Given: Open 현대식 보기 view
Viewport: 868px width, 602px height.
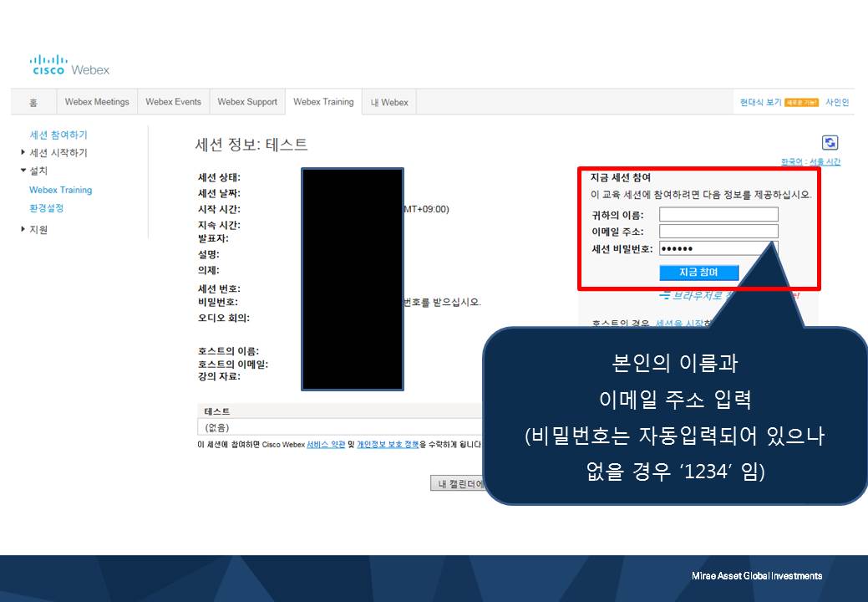Looking at the screenshot, I should coord(761,101).
